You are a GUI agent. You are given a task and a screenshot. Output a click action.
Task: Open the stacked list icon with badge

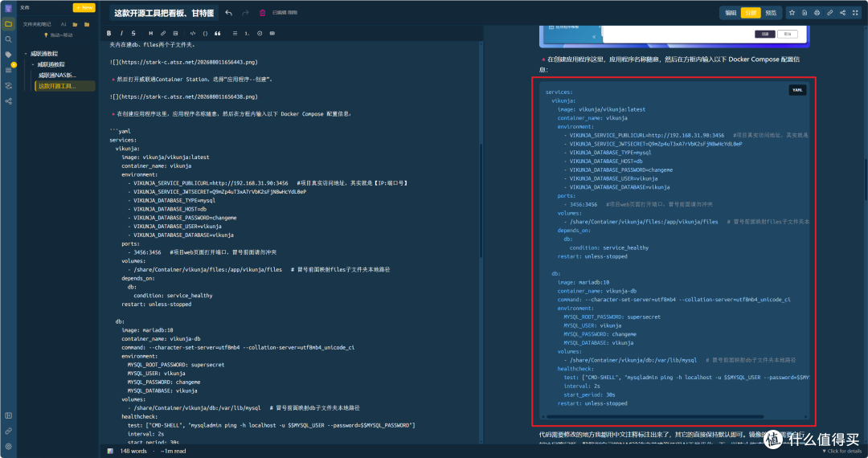8,70
